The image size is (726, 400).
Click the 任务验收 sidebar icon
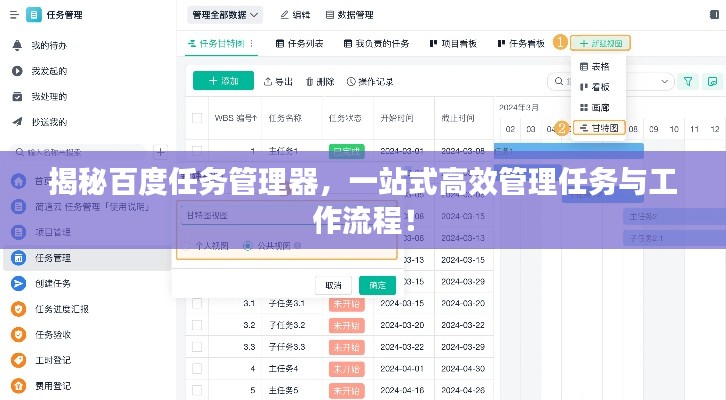pyautogui.click(x=18, y=334)
